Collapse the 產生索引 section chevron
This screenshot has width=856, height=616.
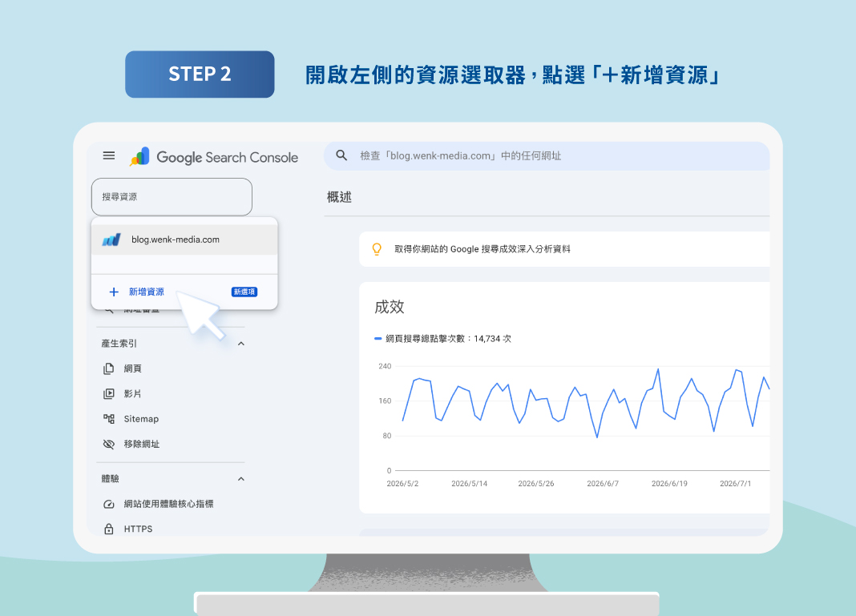point(240,344)
